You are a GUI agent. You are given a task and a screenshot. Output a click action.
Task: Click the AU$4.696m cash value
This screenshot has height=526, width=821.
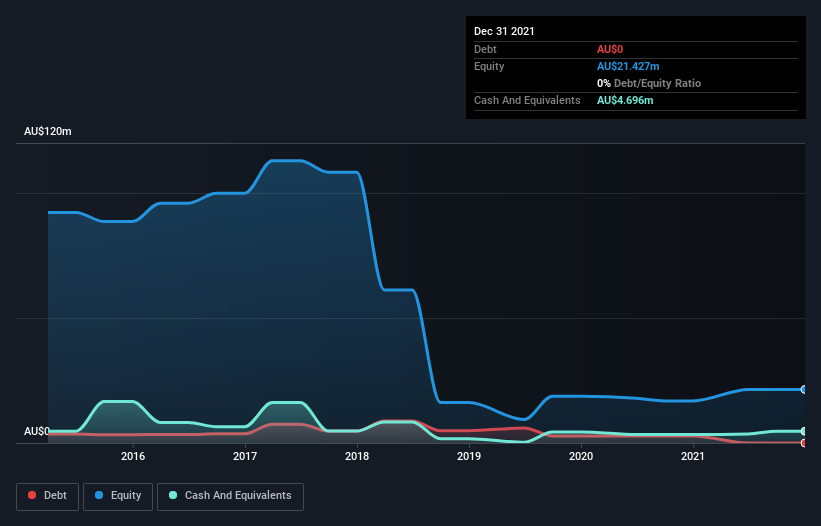coord(625,100)
